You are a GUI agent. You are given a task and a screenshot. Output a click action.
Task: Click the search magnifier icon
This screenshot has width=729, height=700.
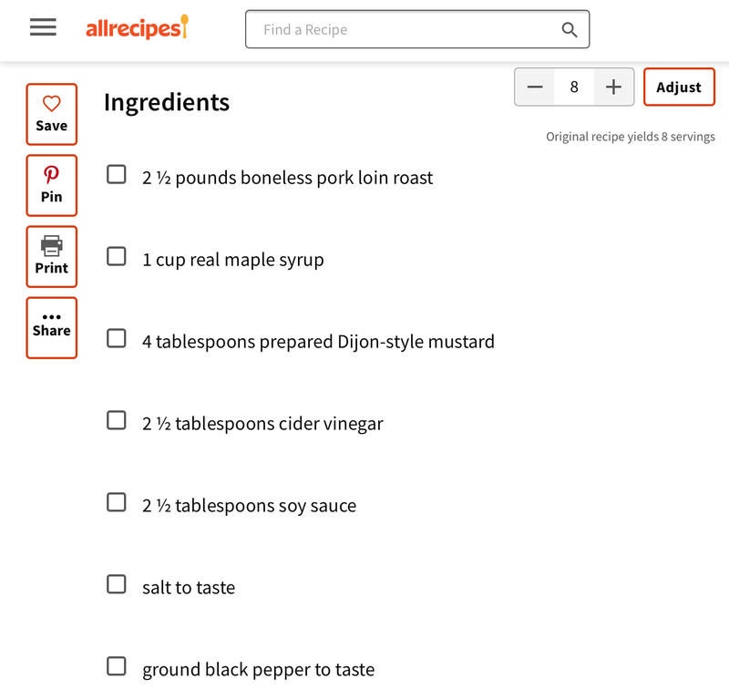coord(569,30)
